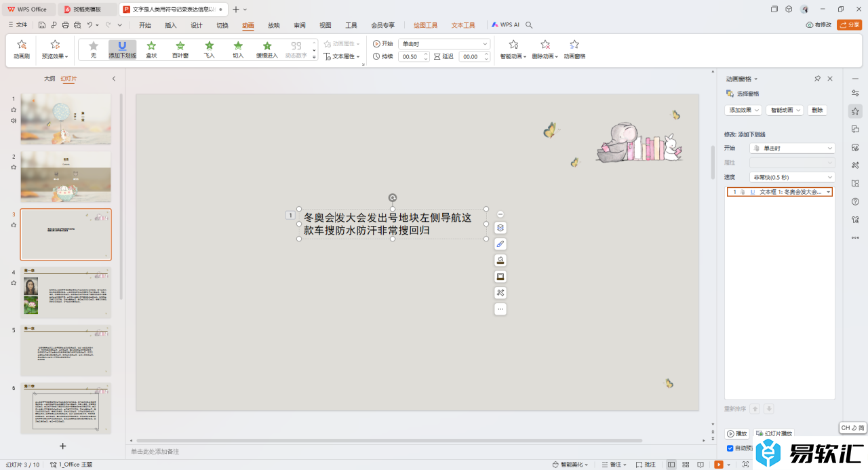The image size is (868, 470).
Task: Open the 设计 ribbon tab
Action: click(197, 25)
